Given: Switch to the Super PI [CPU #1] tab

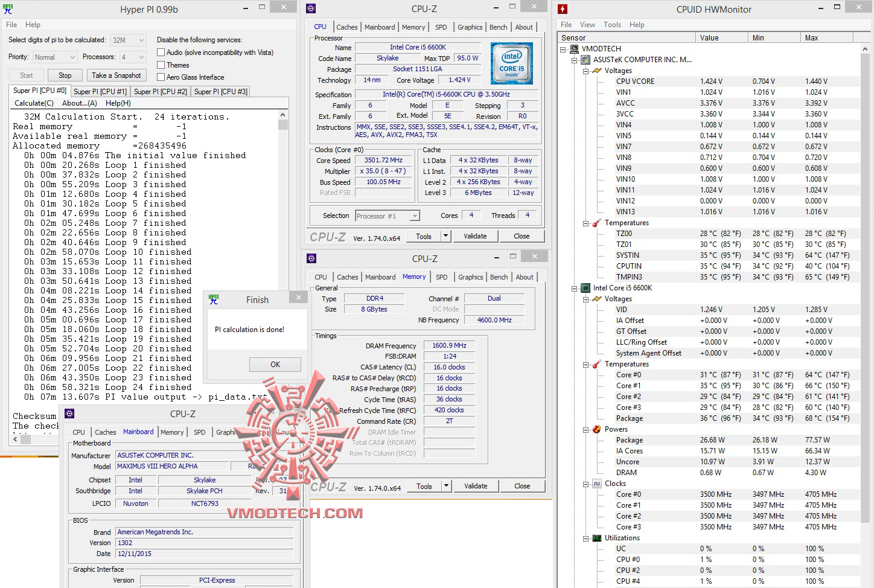Looking at the screenshot, I should pos(100,92).
